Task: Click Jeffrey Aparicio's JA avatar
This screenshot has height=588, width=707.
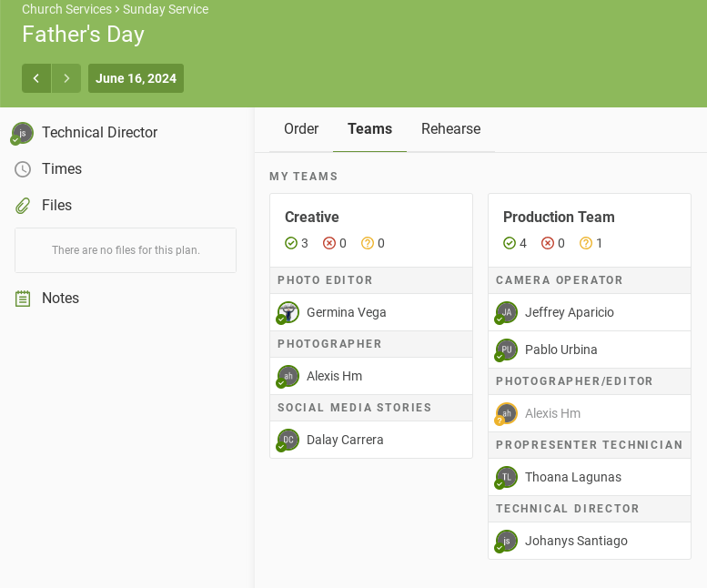Action: (x=507, y=312)
